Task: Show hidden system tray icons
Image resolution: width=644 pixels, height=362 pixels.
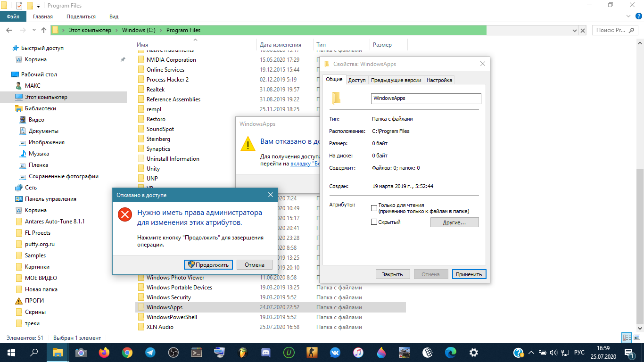Action: pos(531,352)
